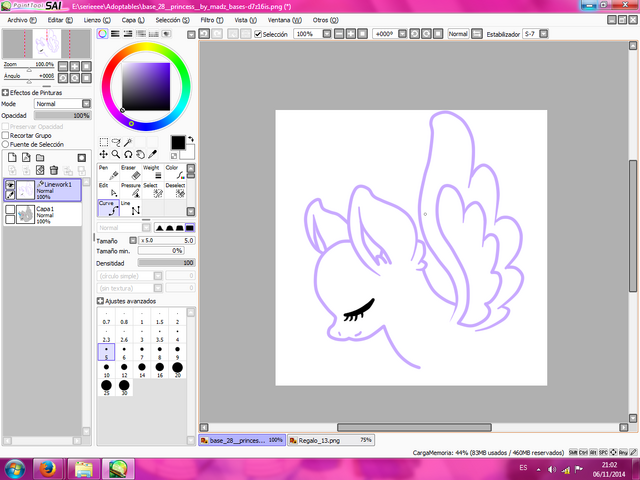
Task: Select the sharpest brush edge shape
Action: pos(160,228)
